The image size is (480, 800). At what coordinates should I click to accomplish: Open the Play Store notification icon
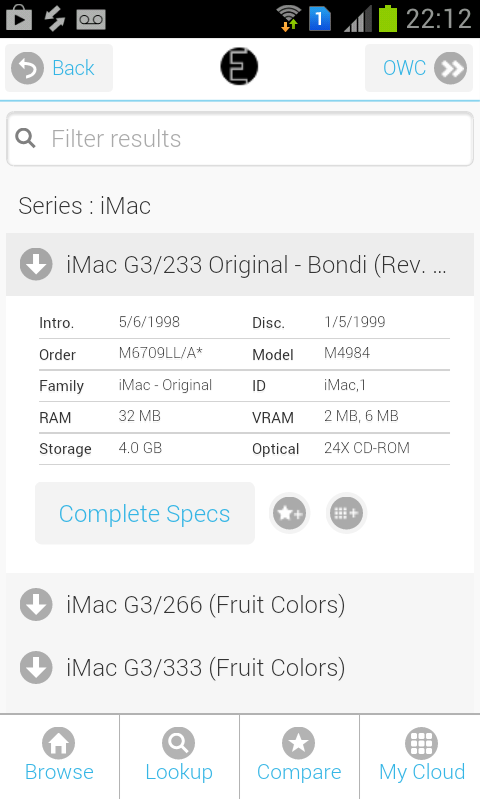19,18
